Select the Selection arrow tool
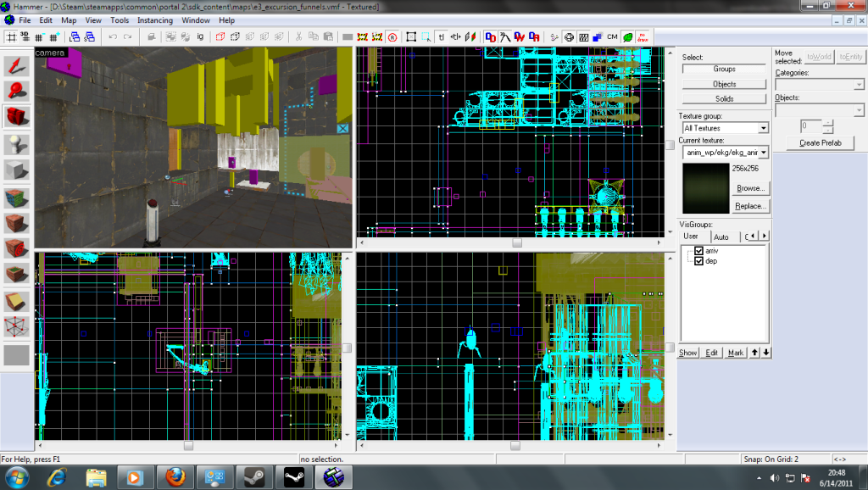The width and height of the screenshot is (868, 490). (17, 66)
